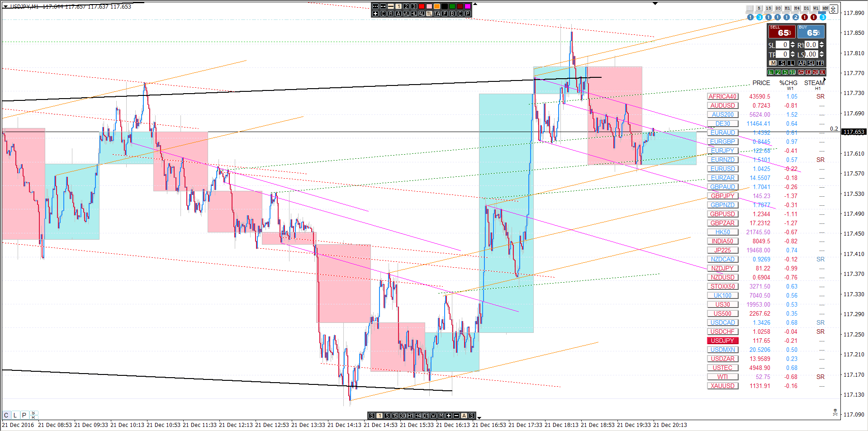
Task: Pick the bright red color swatch
Action: click(422, 6)
